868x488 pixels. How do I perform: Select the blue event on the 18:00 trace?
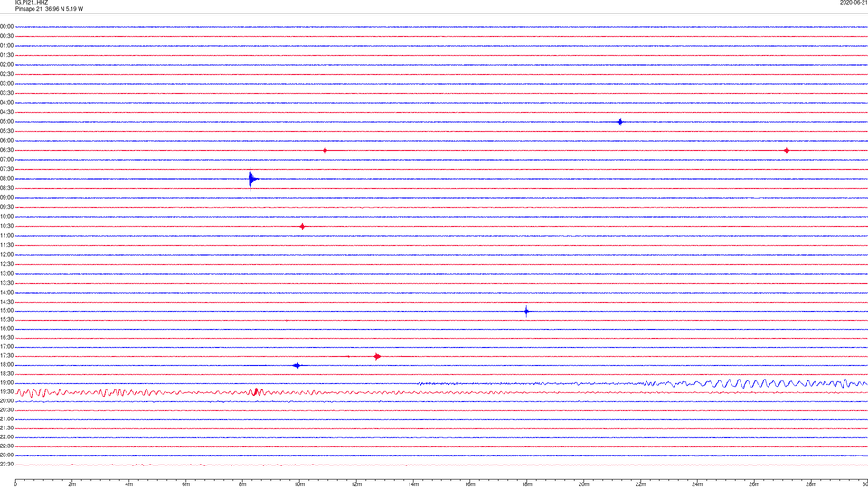click(x=297, y=365)
